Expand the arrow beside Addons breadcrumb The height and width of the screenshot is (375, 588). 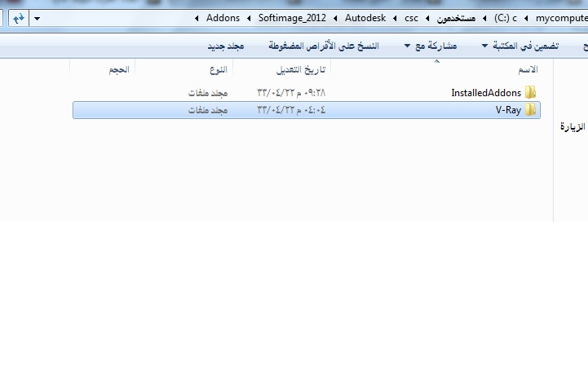pos(197,18)
